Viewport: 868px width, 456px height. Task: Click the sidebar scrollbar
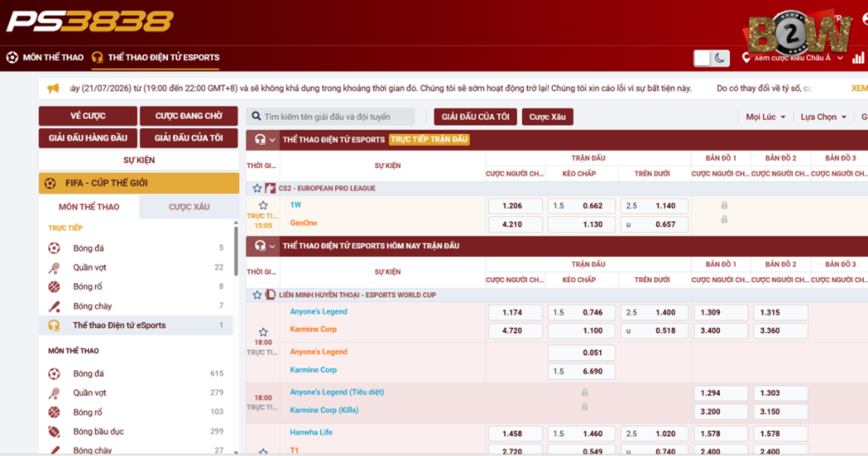point(236,249)
